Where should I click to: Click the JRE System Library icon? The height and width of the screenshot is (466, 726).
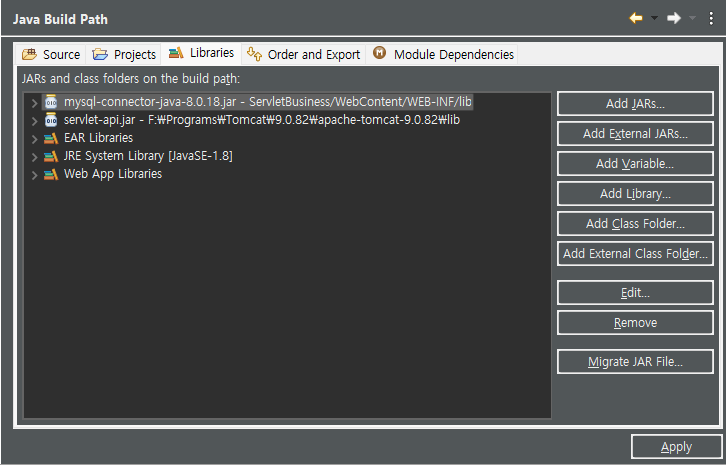(x=51, y=156)
